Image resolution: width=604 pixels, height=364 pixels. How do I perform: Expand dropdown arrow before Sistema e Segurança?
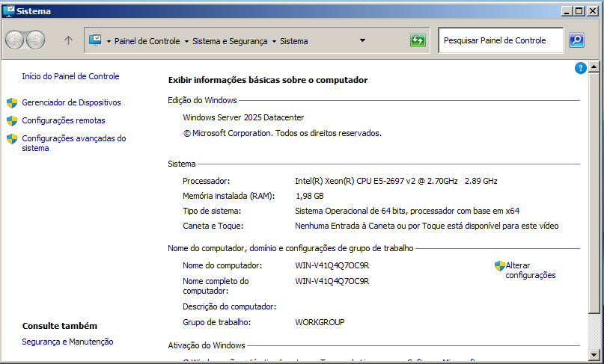[186, 41]
